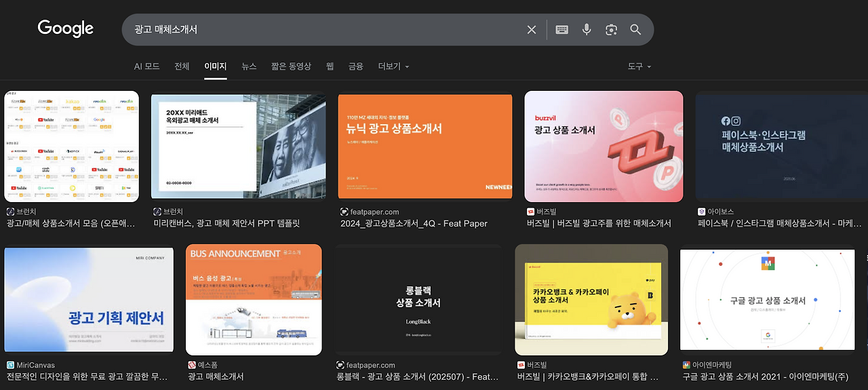Open link 2024_광고상품소개서_4Q - Feat Paper
Viewport: 868px width, 390px height.
[414, 223]
